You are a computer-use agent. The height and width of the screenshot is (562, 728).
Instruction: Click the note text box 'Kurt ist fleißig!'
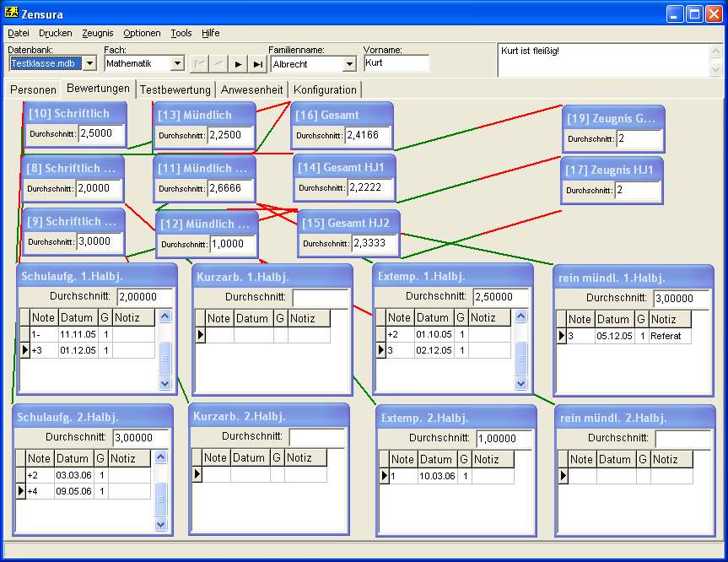[603, 60]
